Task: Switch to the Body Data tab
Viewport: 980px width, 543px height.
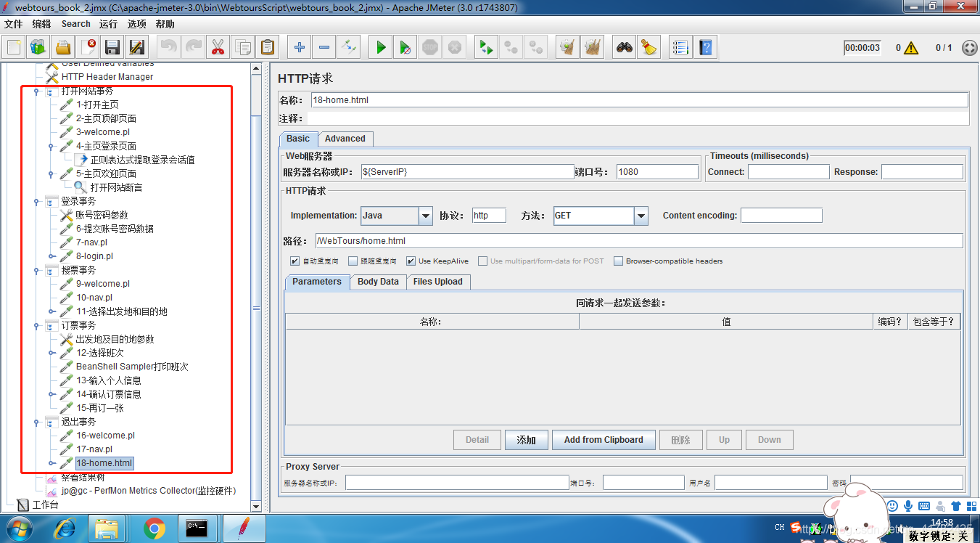Action: pyautogui.click(x=378, y=282)
